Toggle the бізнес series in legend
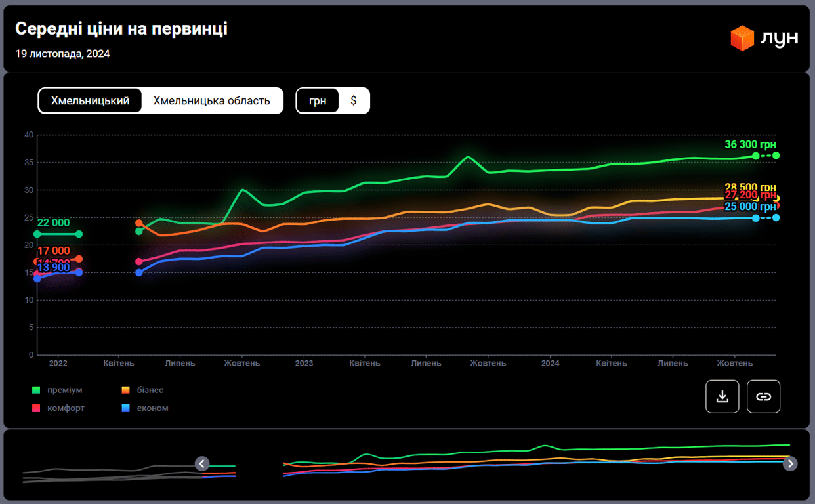Image resolution: width=815 pixels, height=504 pixels. tap(150, 390)
